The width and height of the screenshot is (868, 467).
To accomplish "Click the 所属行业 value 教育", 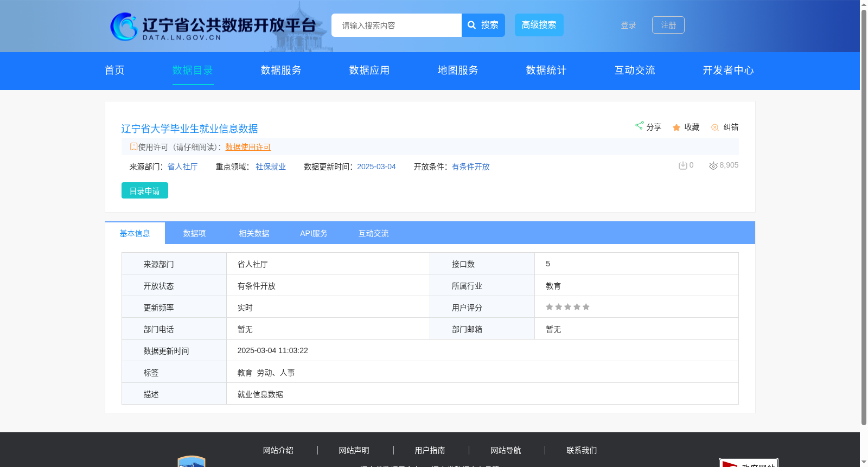I will [553, 286].
